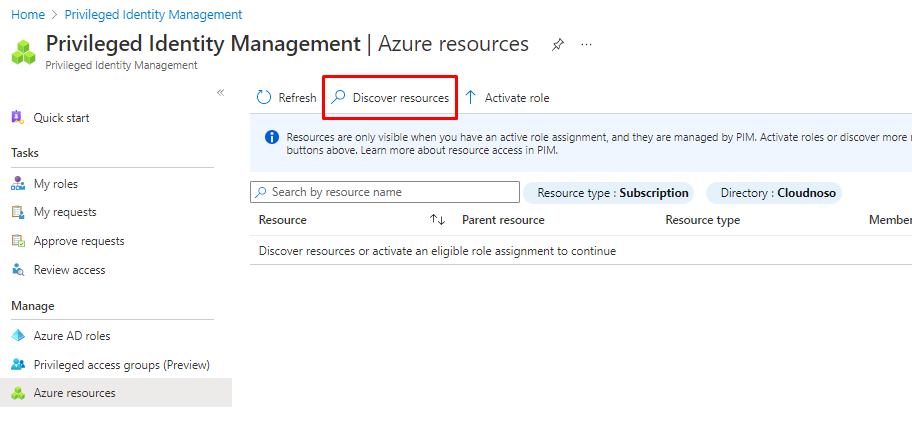912x422 pixels.
Task: Click the Azure AD roles icon
Action: click(17, 336)
